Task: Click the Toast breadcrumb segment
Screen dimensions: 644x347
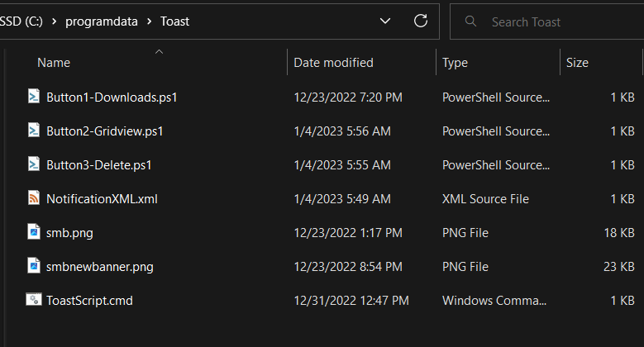Action: point(175,21)
